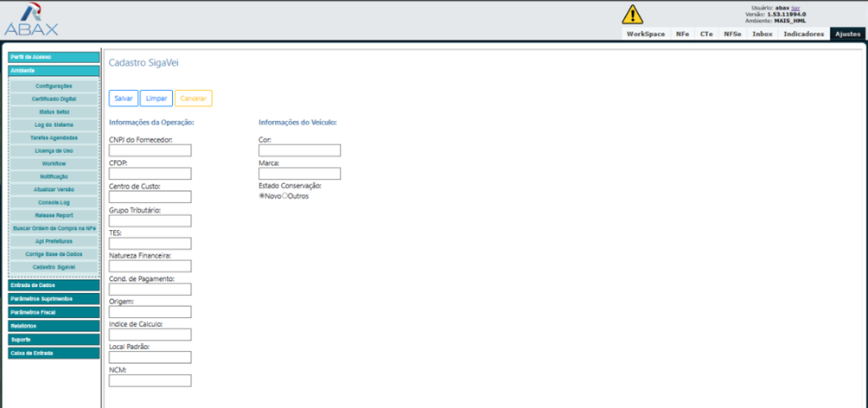Click the Sair link next to the username
Image resolution: width=868 pixels, height=408 pixels.
tap(795, 8)
